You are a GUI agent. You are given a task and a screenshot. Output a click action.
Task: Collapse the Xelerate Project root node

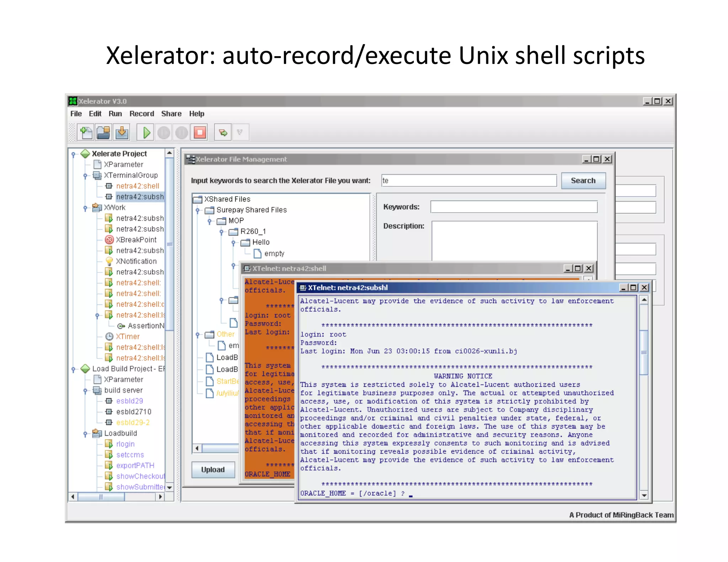[x=73, y=154]
